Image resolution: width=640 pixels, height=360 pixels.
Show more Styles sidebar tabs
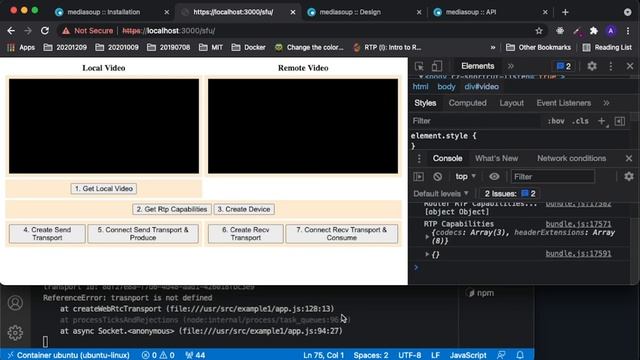pyautogui.click(x=607, y=103)
